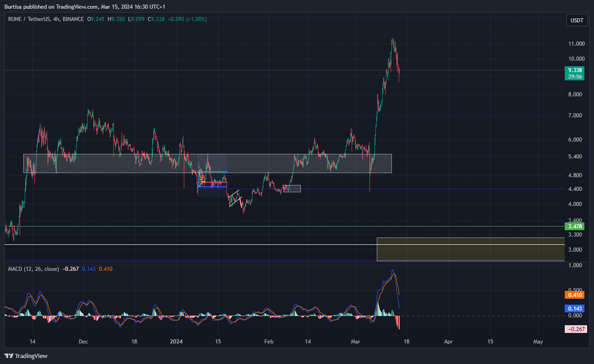The width and height of the screenshot is (594, 364).
Task: Click the May label on time axis
Action: [538, 341]
